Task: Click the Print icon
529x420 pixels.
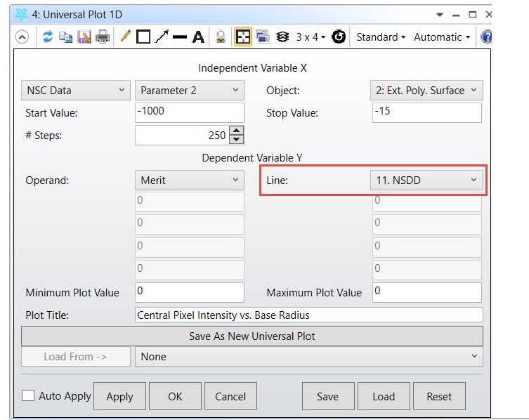Action: click(x=103, y=37)
